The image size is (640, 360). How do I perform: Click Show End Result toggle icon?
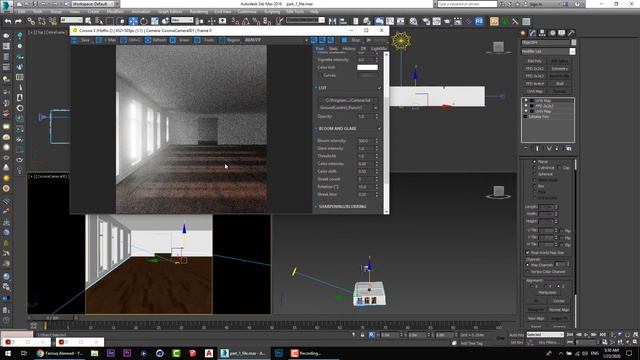pos(537,148)
